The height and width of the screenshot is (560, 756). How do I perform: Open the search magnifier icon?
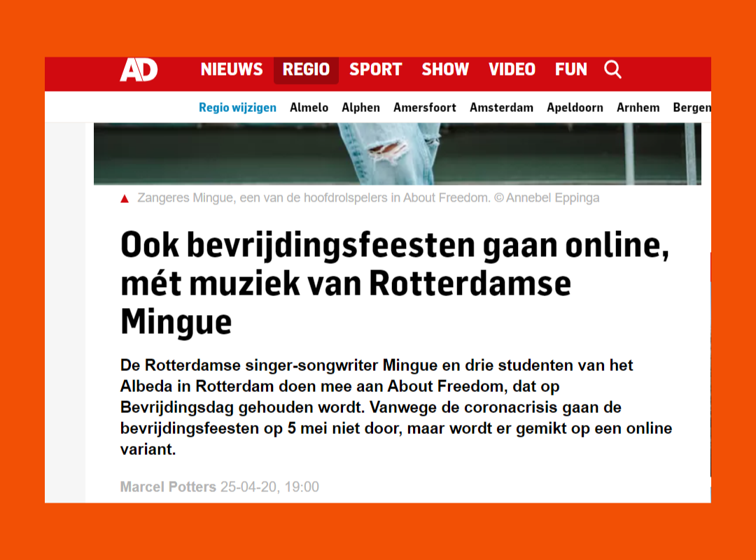[x=612, y=69]
